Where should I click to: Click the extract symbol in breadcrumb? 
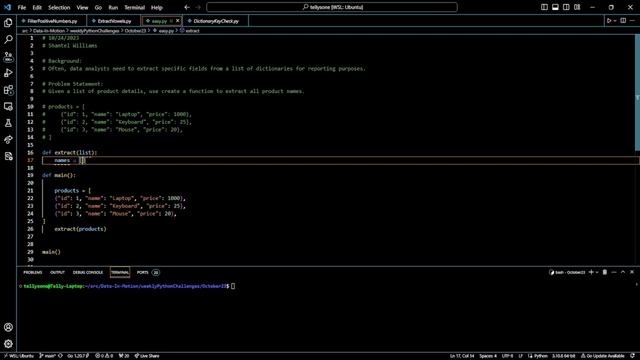190,31
